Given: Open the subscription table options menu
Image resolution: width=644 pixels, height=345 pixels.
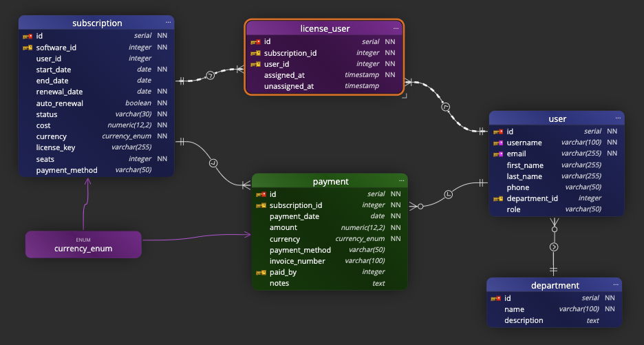Looking at the screenshot, I should [x=168, y=23].
